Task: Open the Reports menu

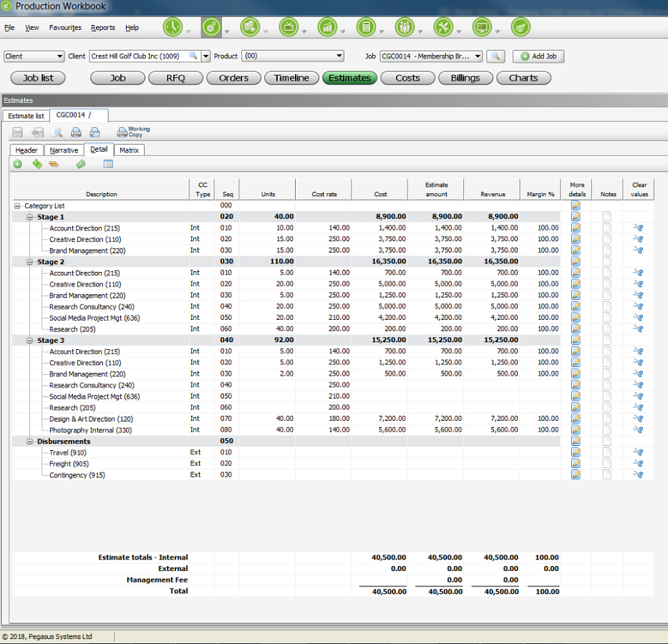Action: (x=102, y=28)
